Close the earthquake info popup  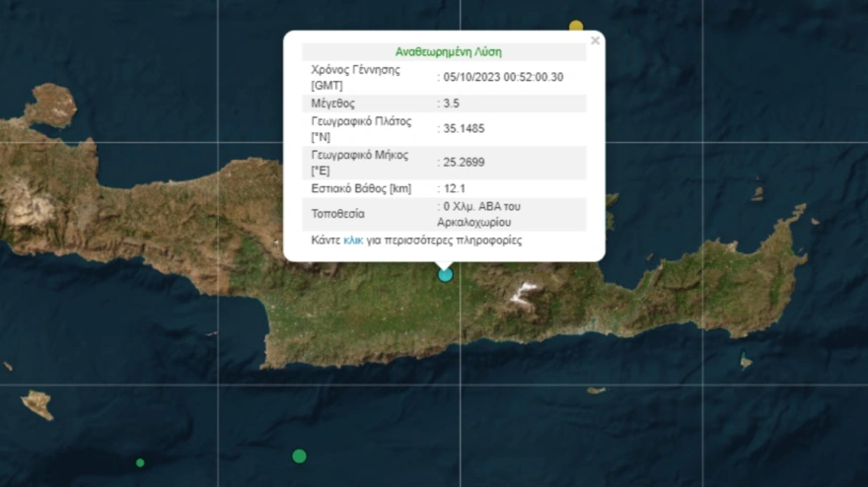(595, 41)
